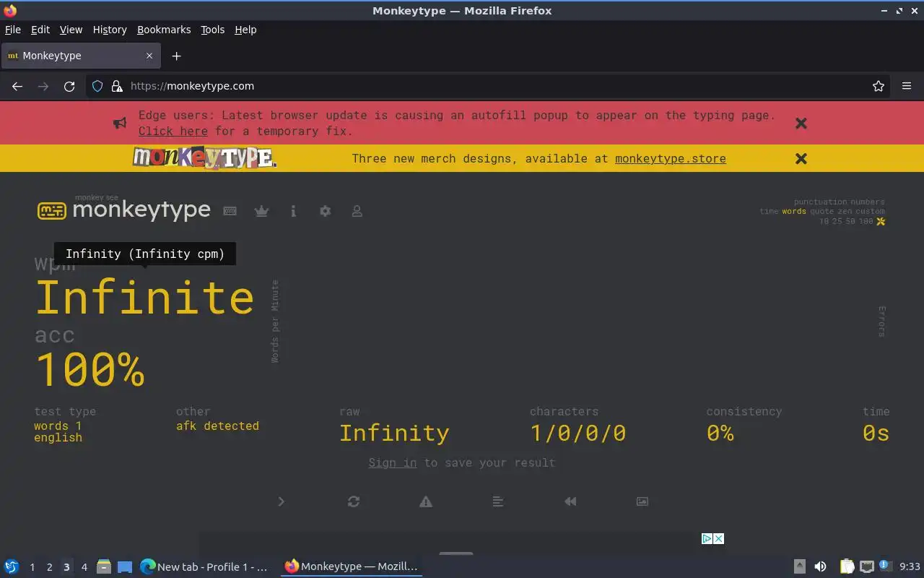Set word count to 100
The image size is (924, 578).
pos(866,221)
